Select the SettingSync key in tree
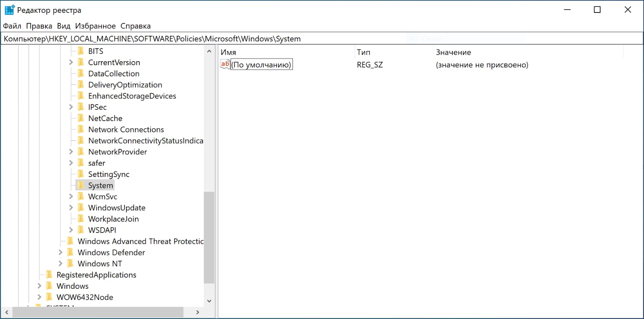The width and height of the screenshot is (644, 319). point(109,174)
